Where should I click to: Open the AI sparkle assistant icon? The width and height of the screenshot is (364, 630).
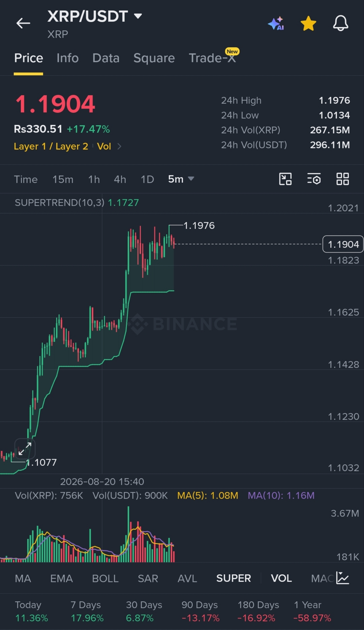coord(276,23)
